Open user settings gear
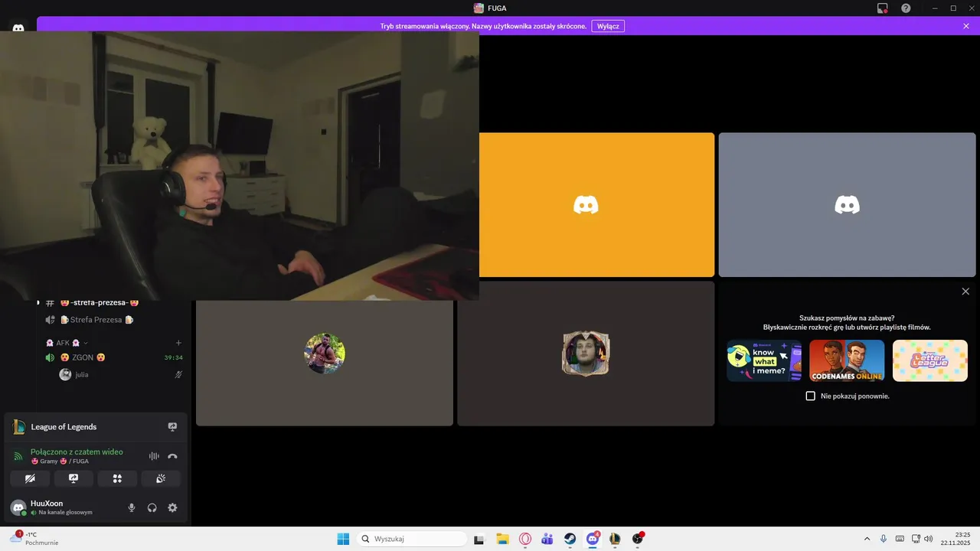The width and height of the screenshot is (980, 551). [172, 507]
